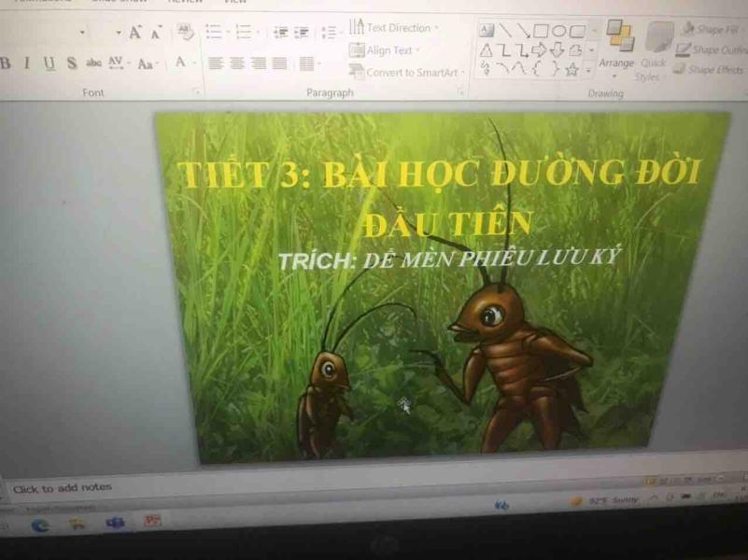Toggle Italic formatting on selected text
The image size is (748, 560).
(27, 63)
